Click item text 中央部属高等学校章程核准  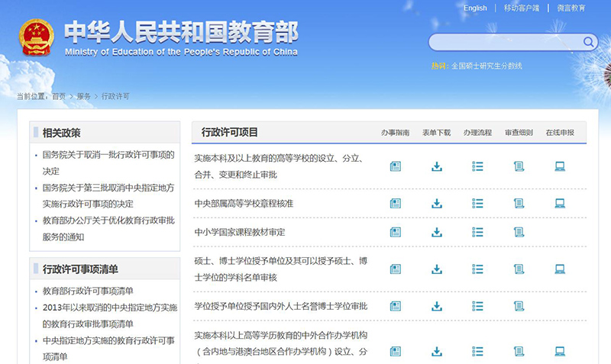point(244,203)
